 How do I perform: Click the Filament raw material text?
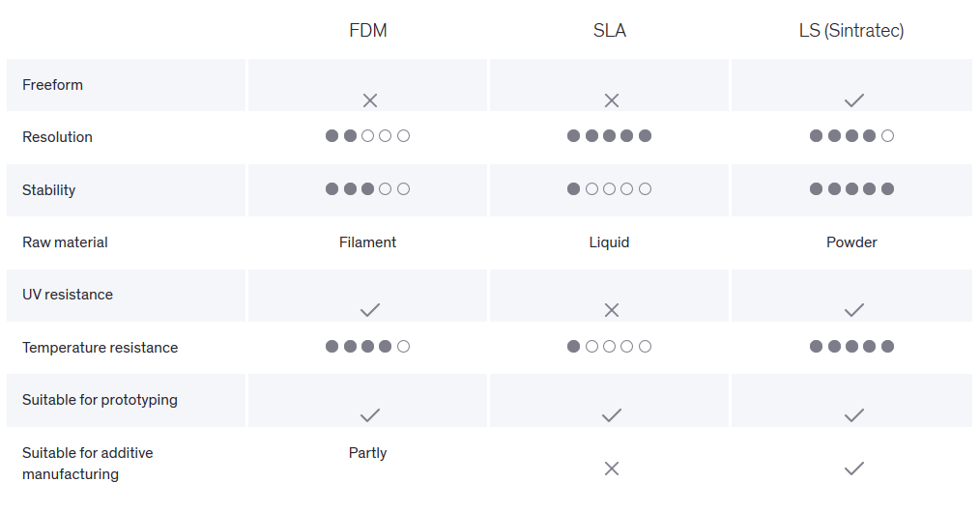[x=367, y=242]
